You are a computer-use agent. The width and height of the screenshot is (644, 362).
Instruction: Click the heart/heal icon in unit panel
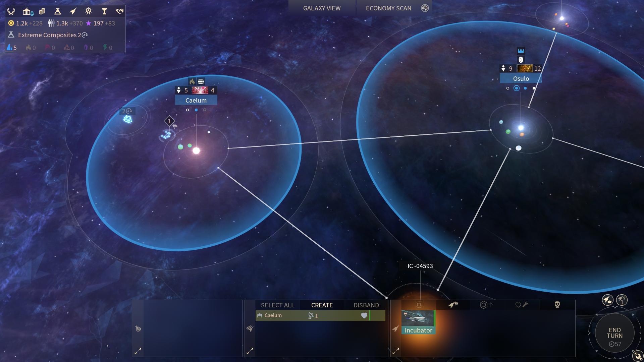(x=521, y=305)
